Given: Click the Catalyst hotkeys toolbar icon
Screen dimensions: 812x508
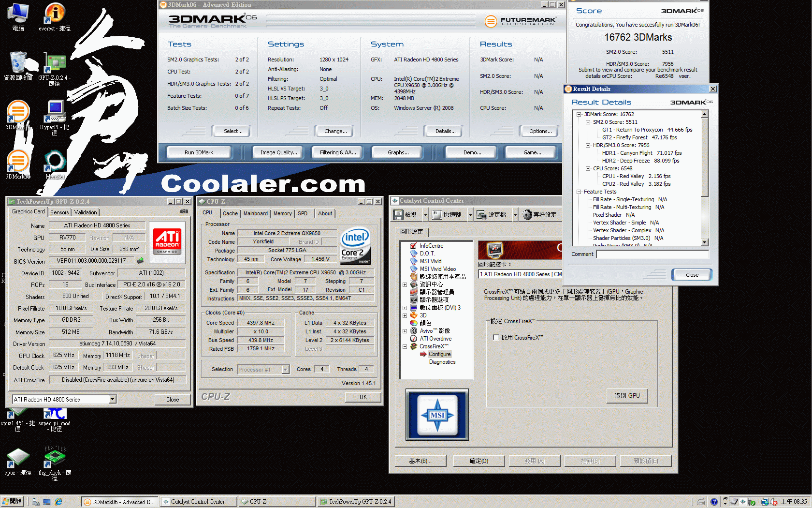Looking at the screenshot, I should pos(437,215).
